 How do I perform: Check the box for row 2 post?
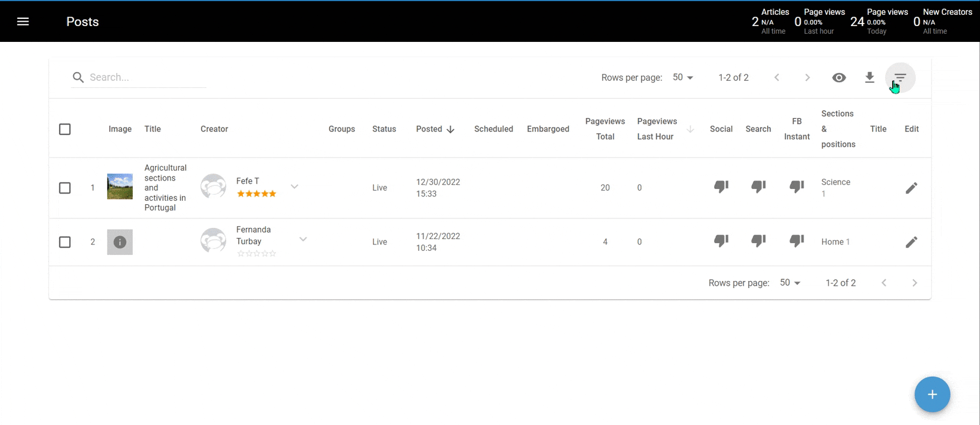click(x=65, y=242)
